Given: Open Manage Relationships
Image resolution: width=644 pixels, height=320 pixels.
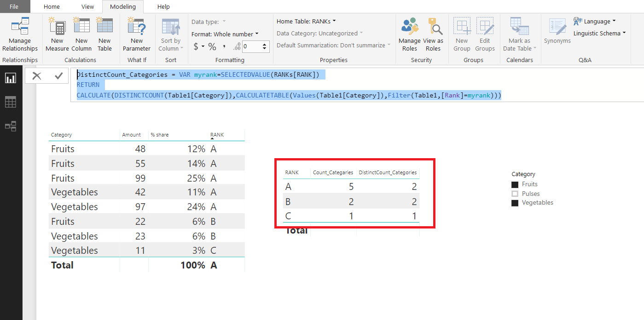Looking at the screenshot, I should coord(20,34).
